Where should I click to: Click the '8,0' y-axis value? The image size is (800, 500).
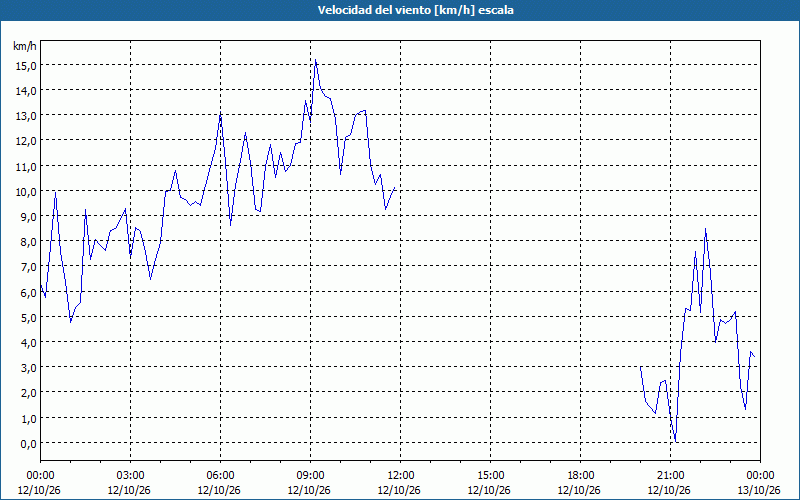pyautogui.click(x=30, y=242)
